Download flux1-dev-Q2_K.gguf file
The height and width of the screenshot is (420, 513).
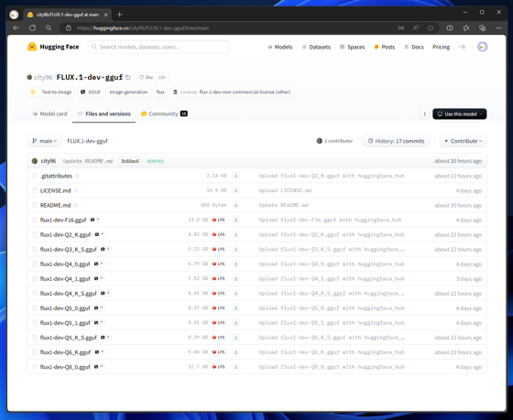coord(236,234)
